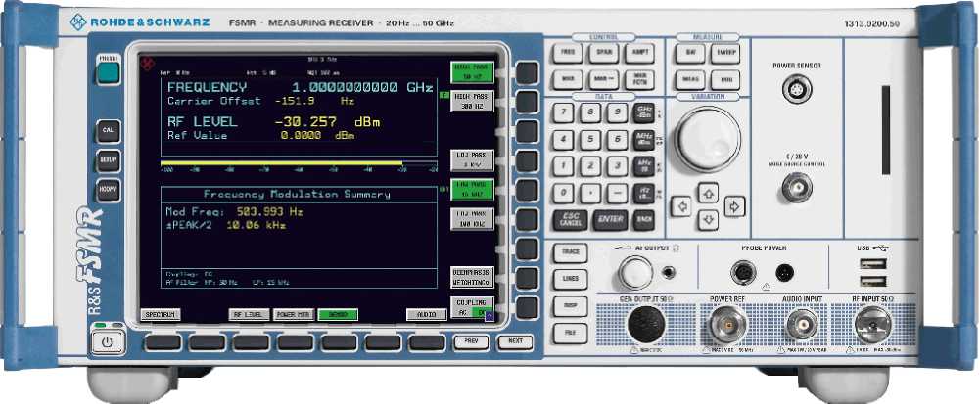Open the FILE menu
This screenshot has height=404, width=980.
point(568,333)
